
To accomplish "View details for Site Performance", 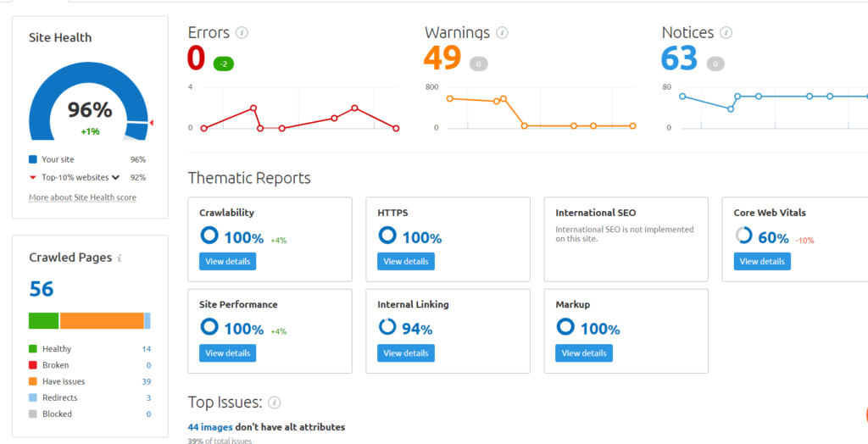I will click(227, 352).
